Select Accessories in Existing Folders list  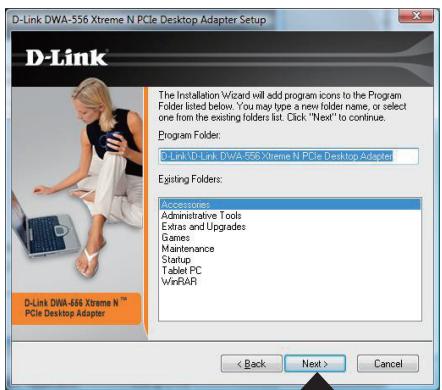(290, 204)
